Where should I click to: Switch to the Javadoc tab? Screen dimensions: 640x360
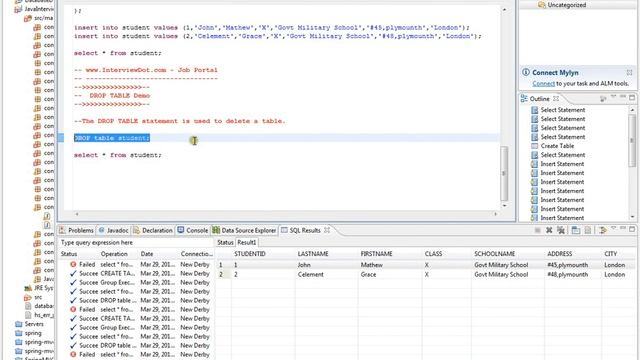(x=113, y=230)
